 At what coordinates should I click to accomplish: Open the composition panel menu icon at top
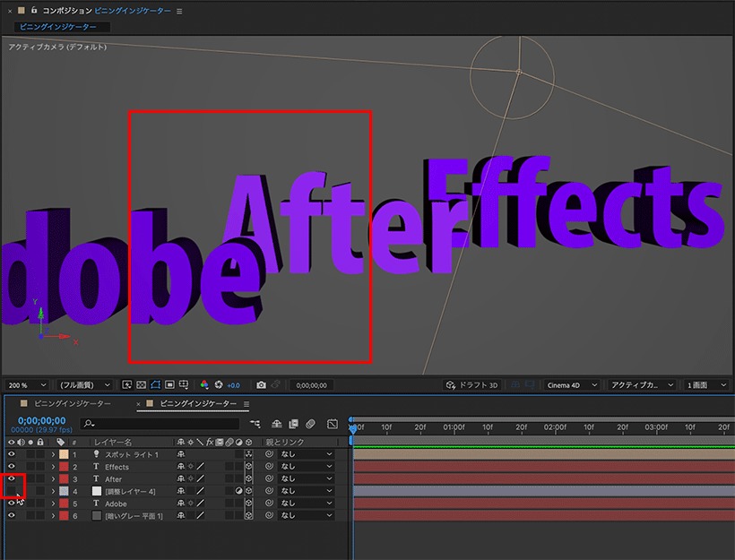[x=179, y=11]
